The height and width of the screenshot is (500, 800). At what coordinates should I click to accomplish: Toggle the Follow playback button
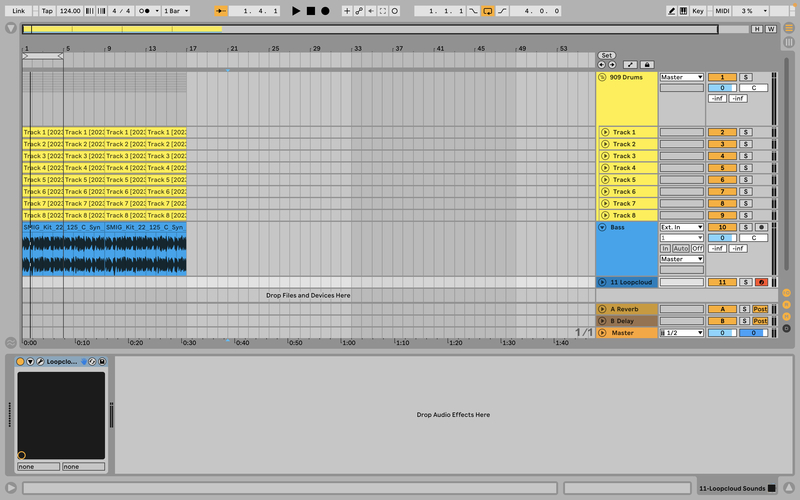tap(221, 10)
